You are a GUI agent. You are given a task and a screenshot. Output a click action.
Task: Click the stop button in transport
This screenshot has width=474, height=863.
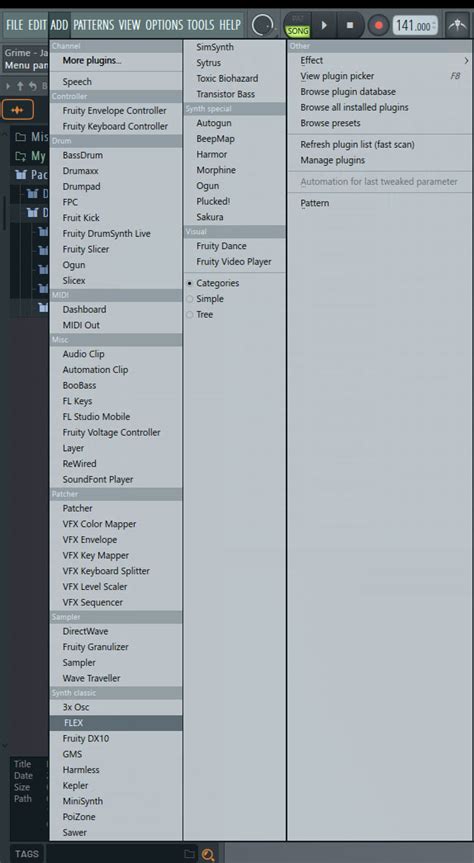(350, 25)
